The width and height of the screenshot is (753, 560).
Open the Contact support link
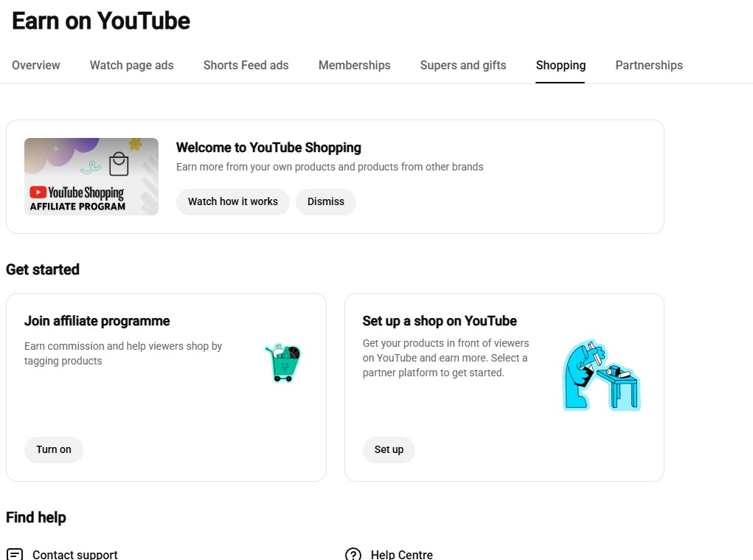tap(75, 555)
